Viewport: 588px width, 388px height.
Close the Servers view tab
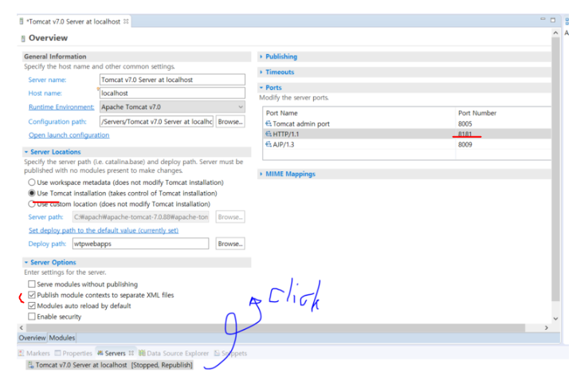point(131,353)
